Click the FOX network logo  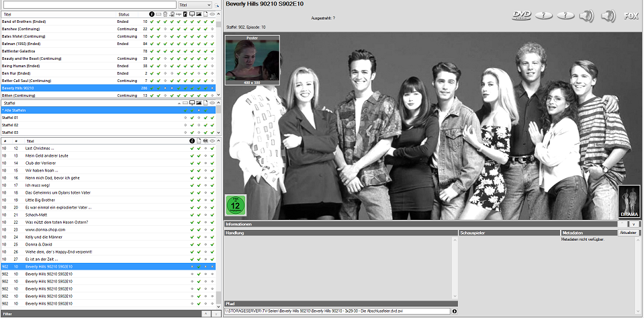631,16
